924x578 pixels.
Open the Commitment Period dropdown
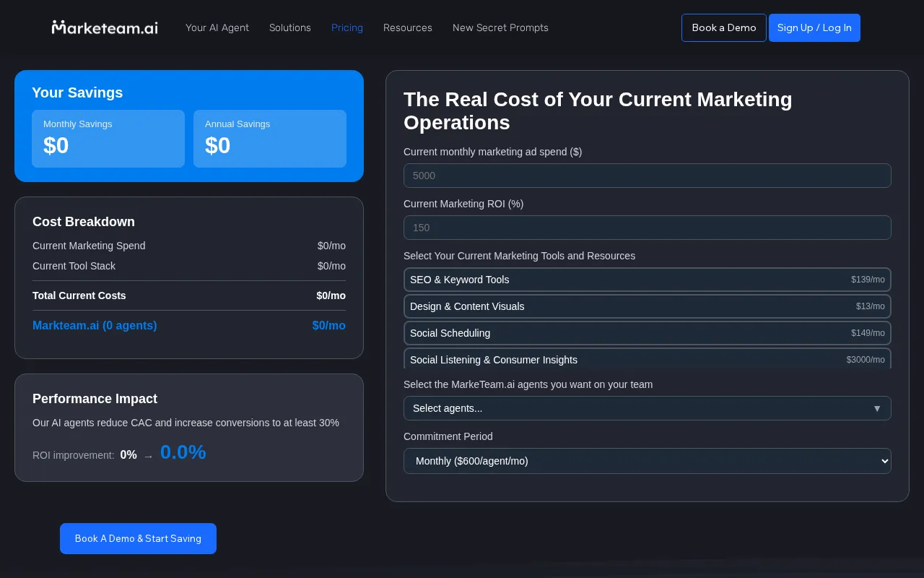point(648,461)
